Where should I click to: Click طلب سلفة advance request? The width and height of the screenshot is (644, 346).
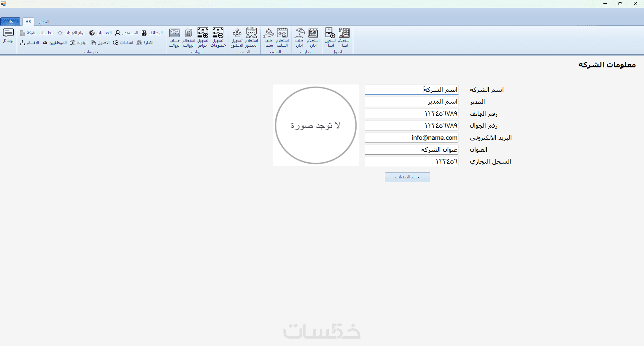point(269,38)
